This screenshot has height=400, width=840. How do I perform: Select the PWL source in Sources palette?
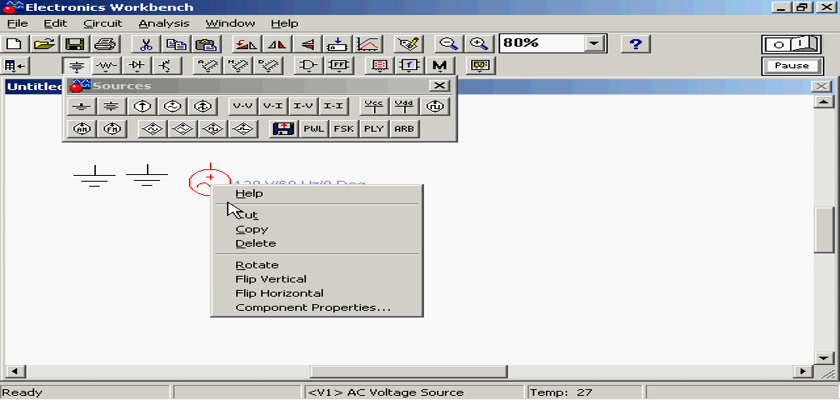click(x=314, y=129)
